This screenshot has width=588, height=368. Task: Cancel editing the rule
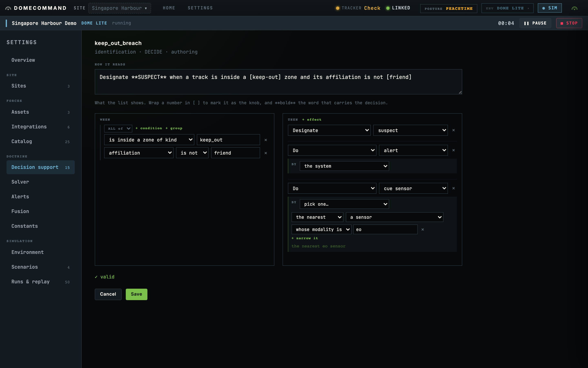pyautogui.click(x=108, y=294)
